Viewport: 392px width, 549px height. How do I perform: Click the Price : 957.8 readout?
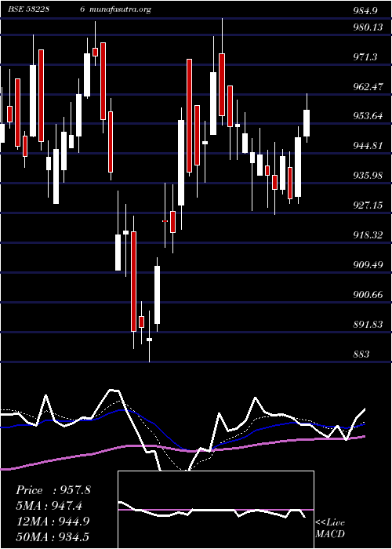click(x=53, y=490)
